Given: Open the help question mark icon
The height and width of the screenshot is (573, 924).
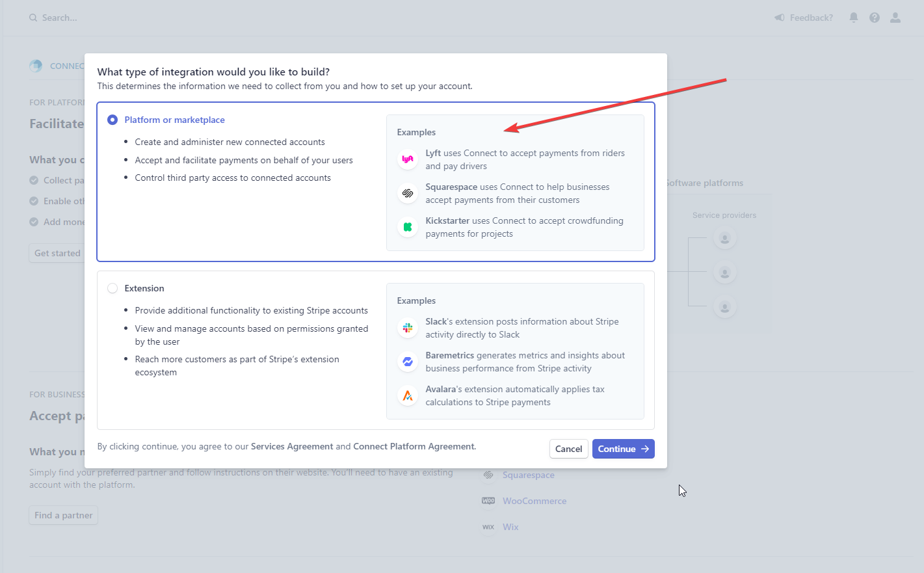Looking at the screenshot, I should (875, 18).
